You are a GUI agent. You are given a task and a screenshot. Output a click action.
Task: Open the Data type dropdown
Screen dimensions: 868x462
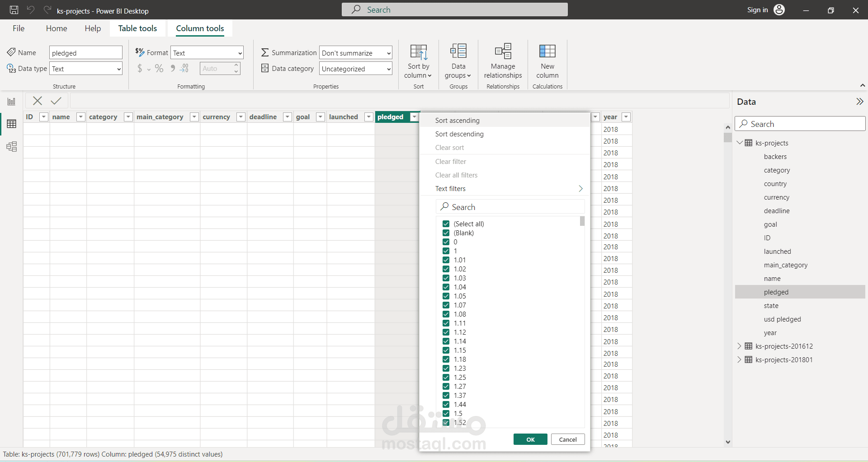click(86, 69)
